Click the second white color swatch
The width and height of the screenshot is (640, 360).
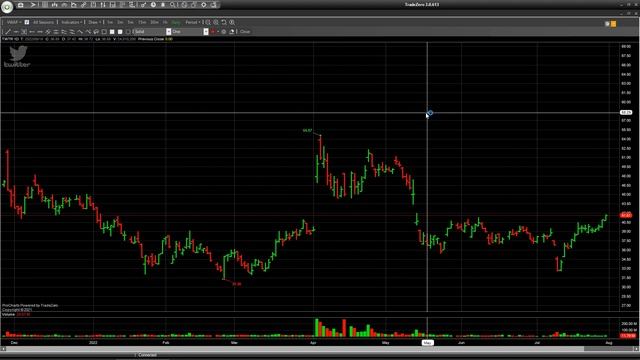[120, 32]
